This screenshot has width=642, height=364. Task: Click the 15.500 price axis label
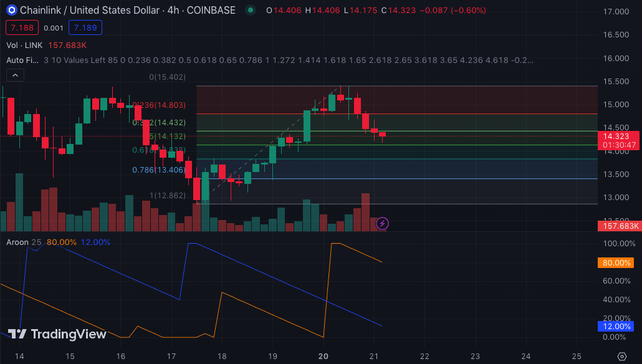tap(616, 82)
